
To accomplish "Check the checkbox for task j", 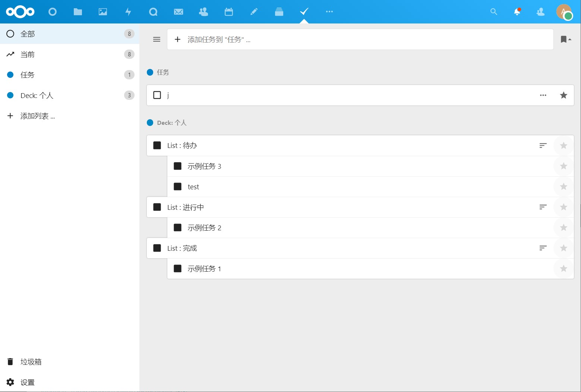I will coord(157,95).
